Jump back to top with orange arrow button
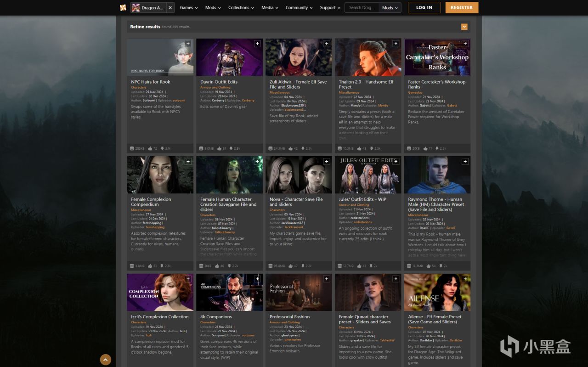 coord(106,360)
